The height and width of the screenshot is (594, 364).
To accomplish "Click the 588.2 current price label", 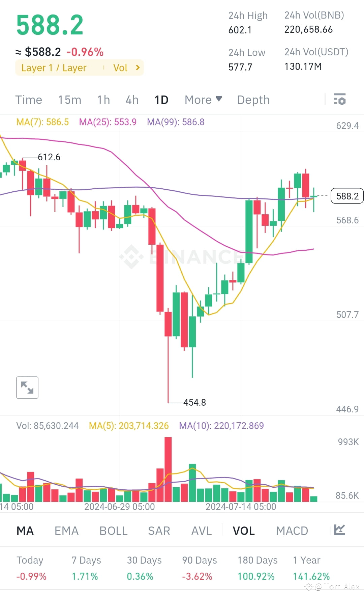I will pyautogui.click(x=347, y=196).
